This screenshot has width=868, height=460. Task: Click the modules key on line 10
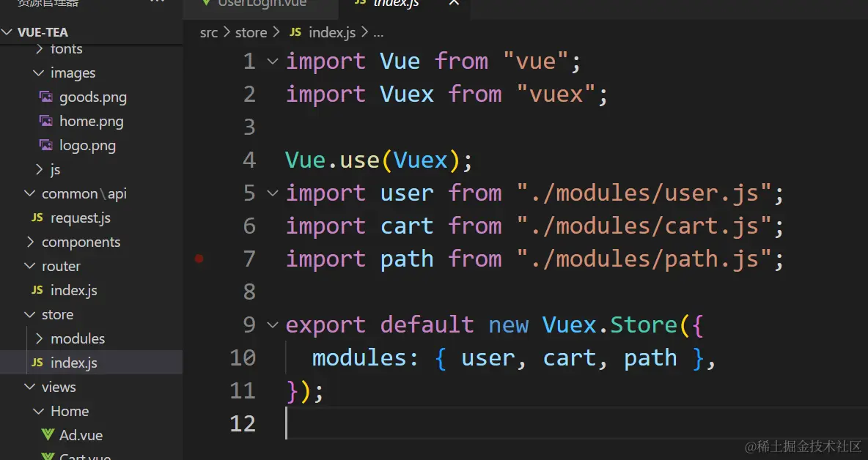pos(360,357)
